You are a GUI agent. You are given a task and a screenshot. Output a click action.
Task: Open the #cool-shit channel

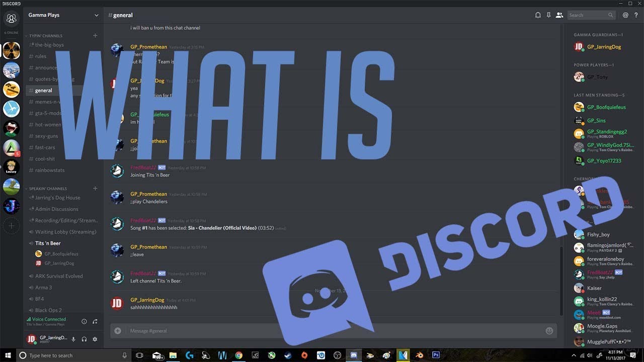(x=45, y=159)
